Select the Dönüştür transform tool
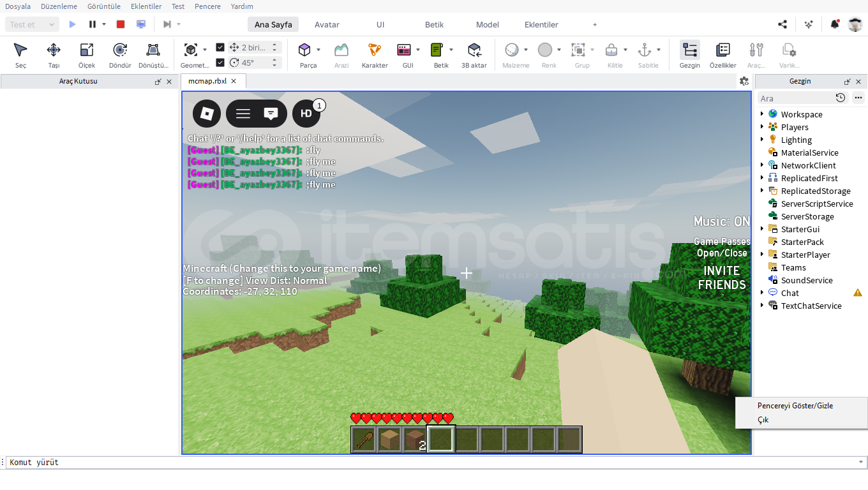This screenshot has width=868, height=490. tap(153, 56)
